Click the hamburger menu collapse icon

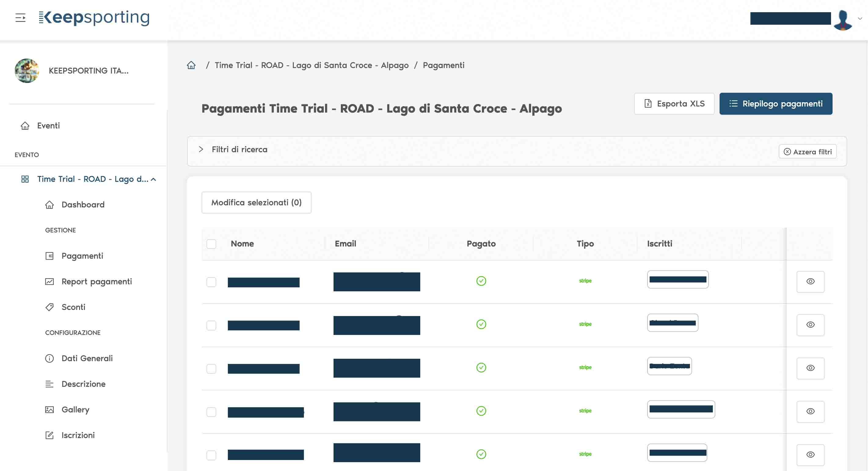coord(20,17)
